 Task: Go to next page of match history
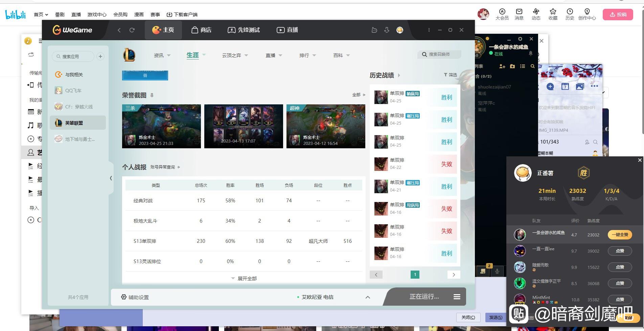(454, 275)
